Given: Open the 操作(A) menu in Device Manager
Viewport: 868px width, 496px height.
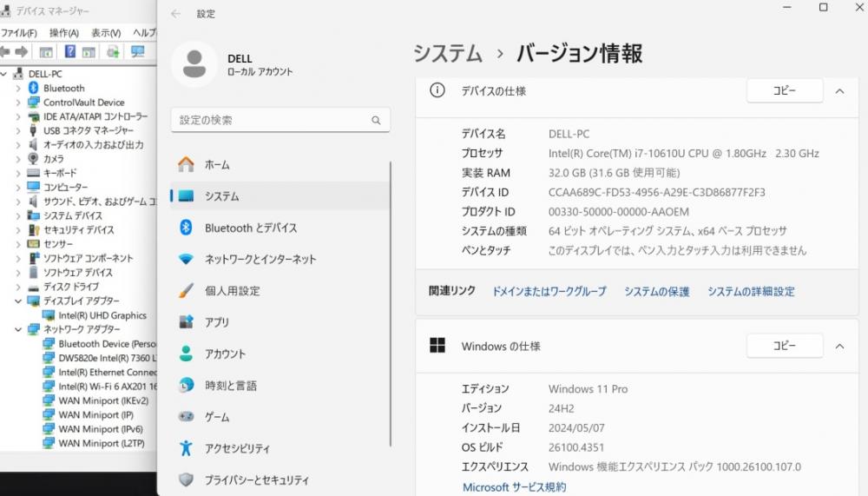Looking at the screenshot, I should (x=64, y=33).
